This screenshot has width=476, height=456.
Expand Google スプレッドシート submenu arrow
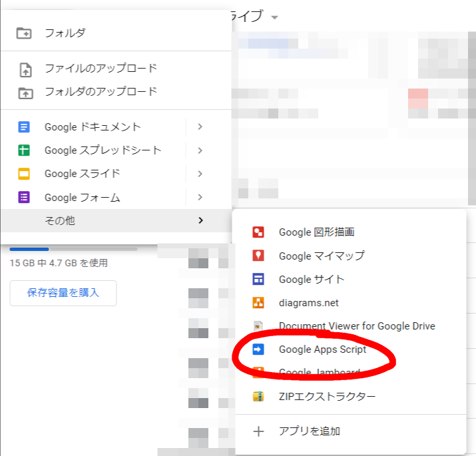point(200,150)
